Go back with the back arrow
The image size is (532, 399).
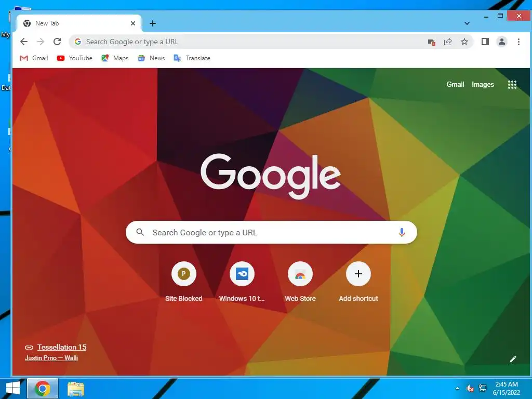pos(24,42)
